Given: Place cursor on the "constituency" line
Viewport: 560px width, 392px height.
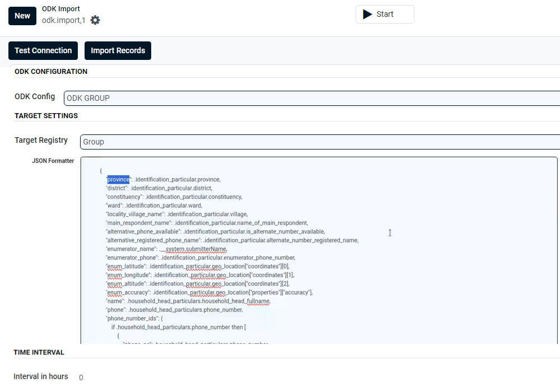Looking at the screenshot, I should coord(174,197).
